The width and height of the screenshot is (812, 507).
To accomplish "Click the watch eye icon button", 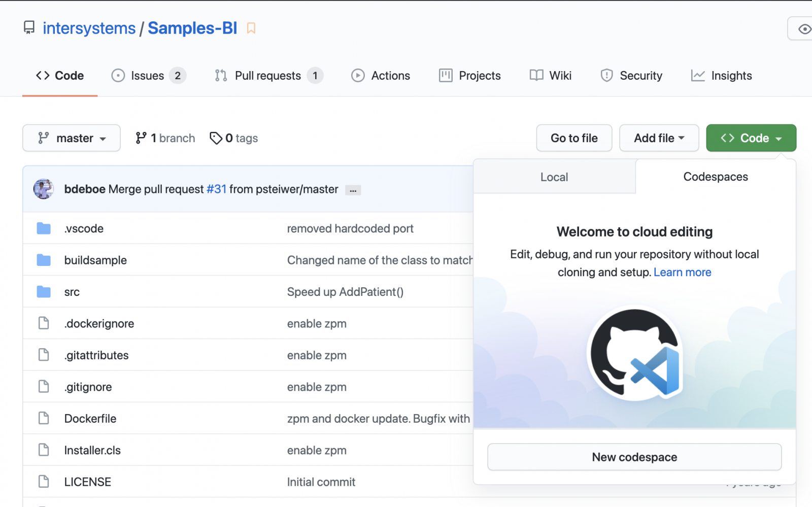I will [x=804, y=29].
